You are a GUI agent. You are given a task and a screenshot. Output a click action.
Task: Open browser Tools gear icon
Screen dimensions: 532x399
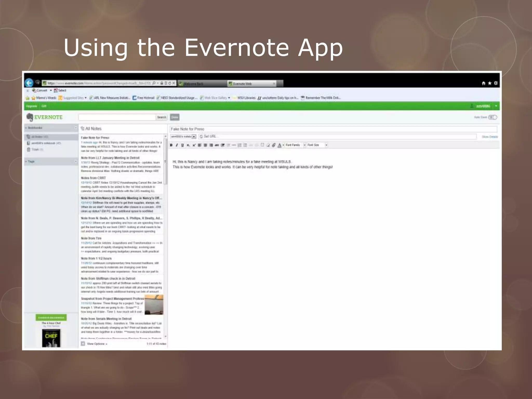coord(496,83)
